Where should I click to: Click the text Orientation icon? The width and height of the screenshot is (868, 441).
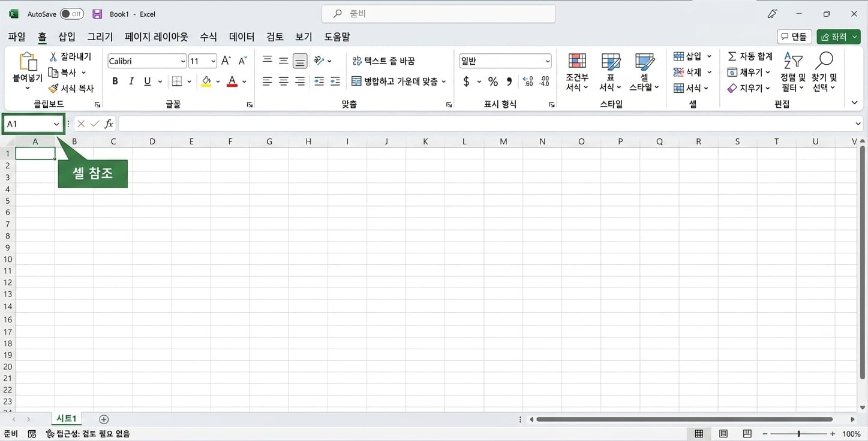319,61
